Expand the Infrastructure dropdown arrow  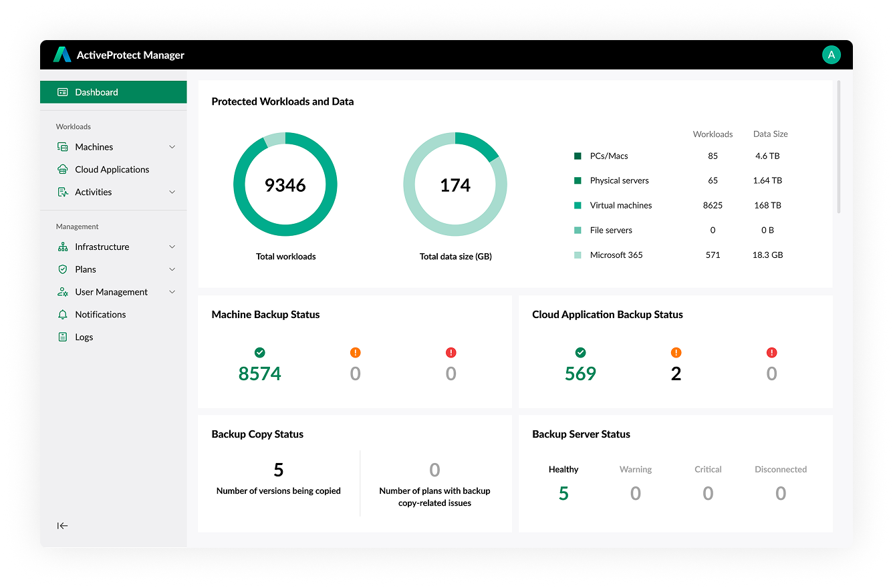tap(173, 247)
